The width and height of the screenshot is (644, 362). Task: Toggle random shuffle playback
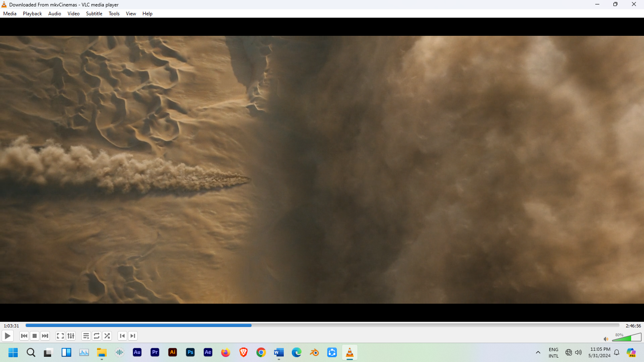[107, 336]
